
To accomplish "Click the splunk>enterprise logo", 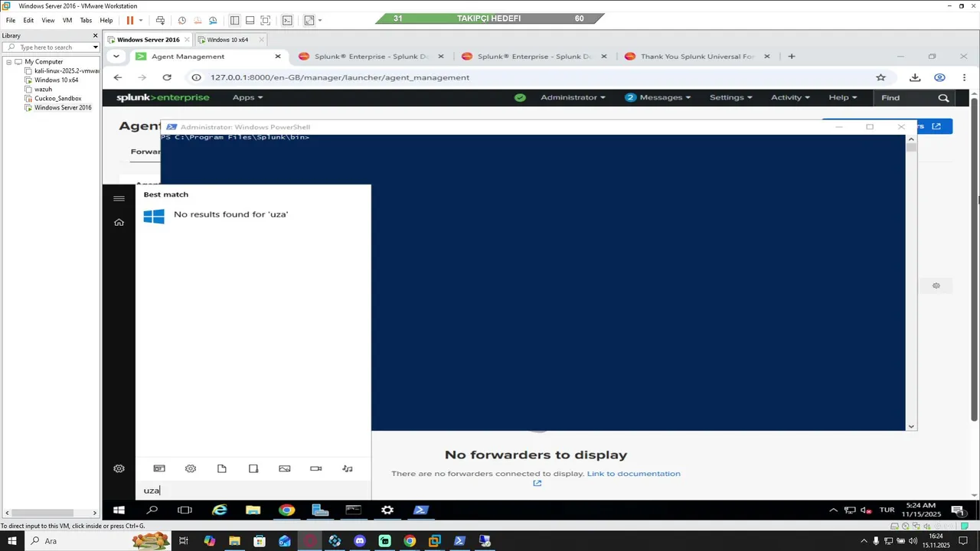I will click(162, 97).
